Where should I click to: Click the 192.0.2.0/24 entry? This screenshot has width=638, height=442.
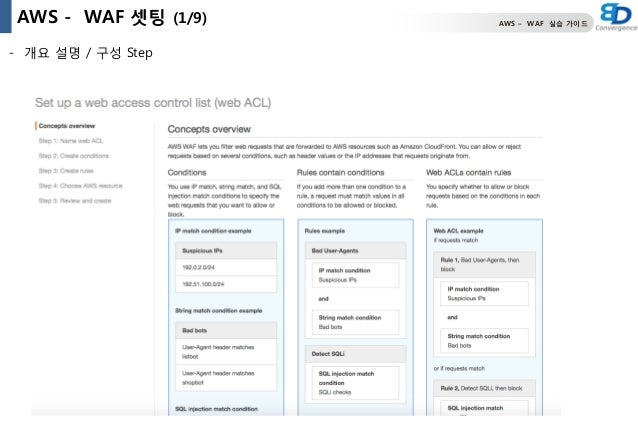[x=226, y=267]
